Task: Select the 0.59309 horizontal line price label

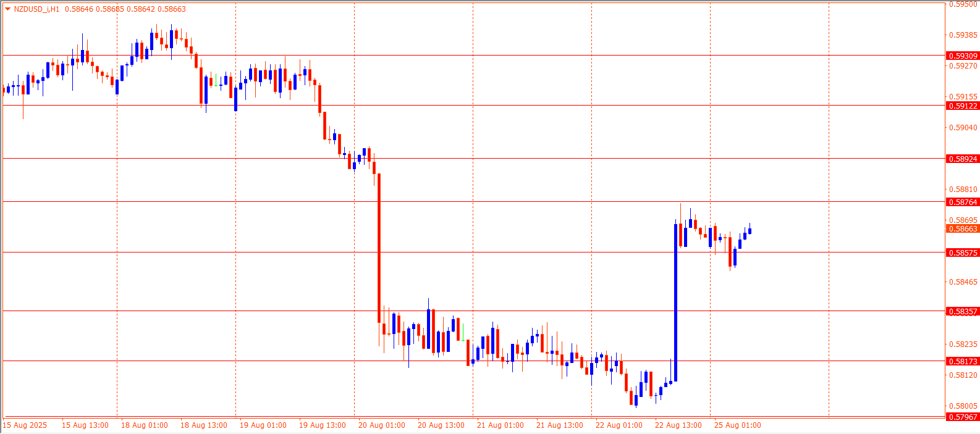Action: [x=963, y=56]
